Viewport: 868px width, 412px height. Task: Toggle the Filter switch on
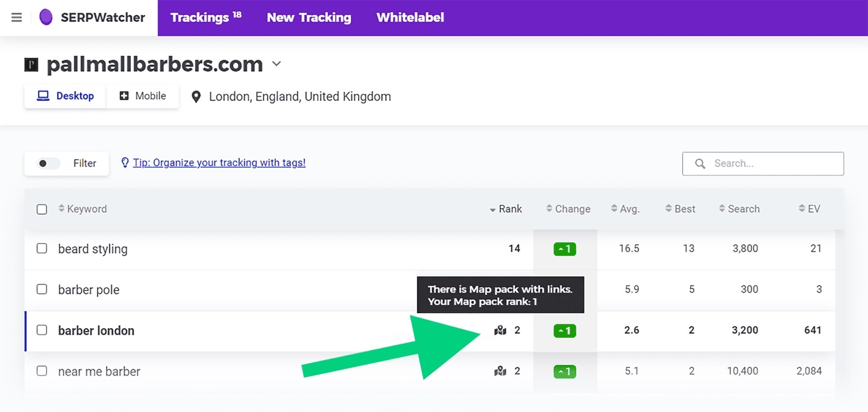pos(48,163)
